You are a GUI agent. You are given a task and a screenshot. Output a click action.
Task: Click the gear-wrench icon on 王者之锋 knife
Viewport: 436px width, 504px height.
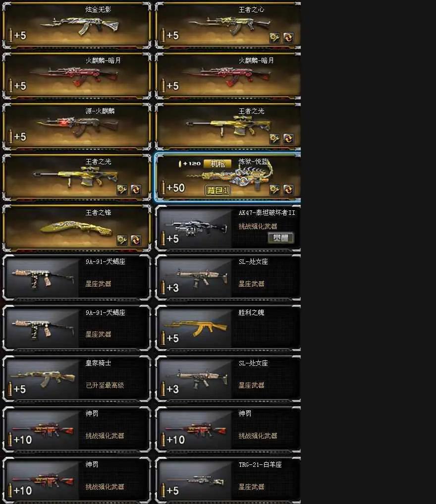tap(122, 240)
